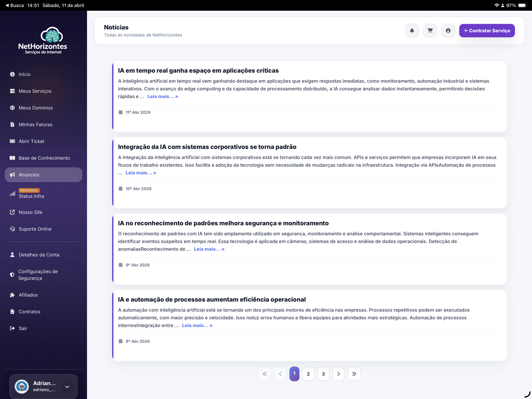
Task: Click the Suporte Online headset icon
Action: click(12, 229)
